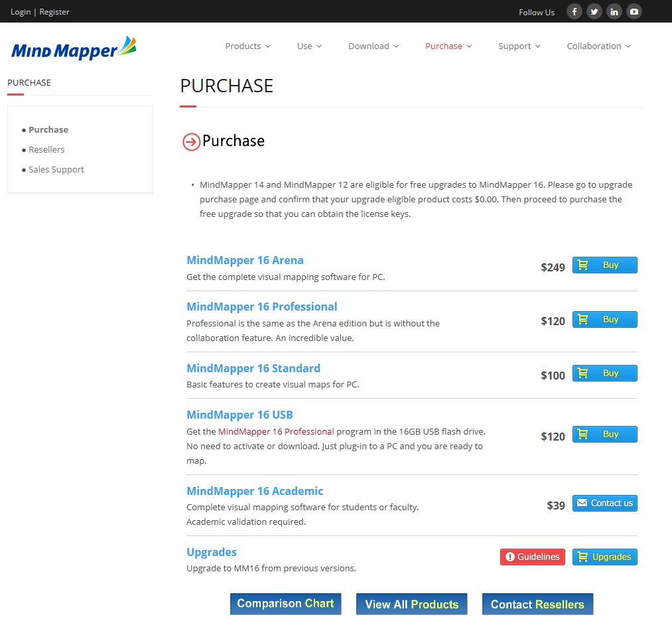Click the red arrow circle beside Purchase heading
The image size is (672, 627).
point(191,142)
